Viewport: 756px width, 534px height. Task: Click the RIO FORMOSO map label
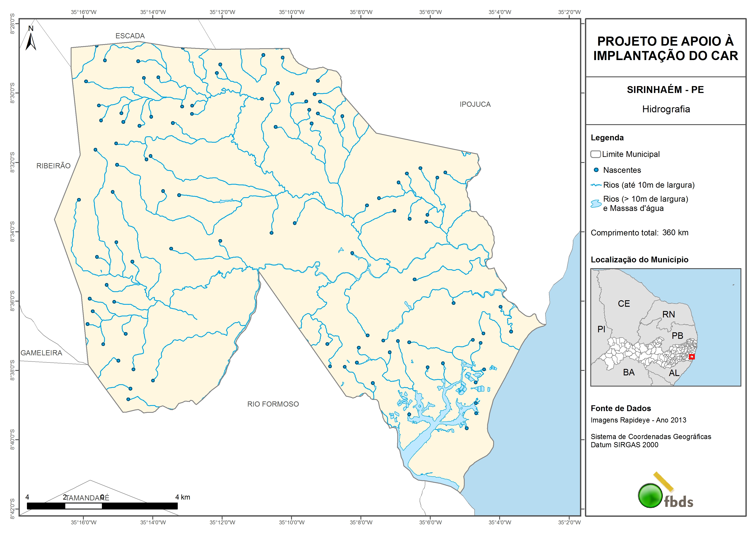click(x=273, y=404)
